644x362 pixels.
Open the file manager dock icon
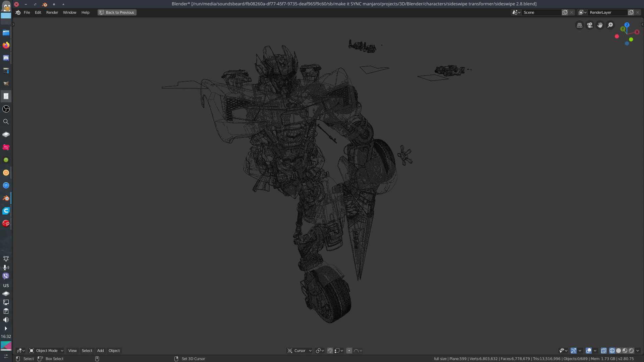6,33
